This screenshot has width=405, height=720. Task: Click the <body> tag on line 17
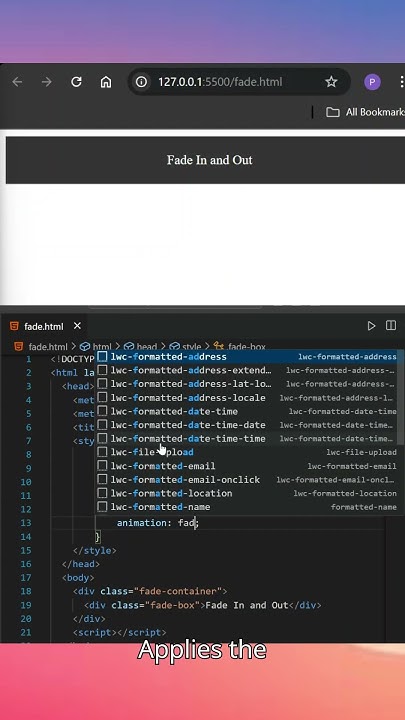pos(78,578)
